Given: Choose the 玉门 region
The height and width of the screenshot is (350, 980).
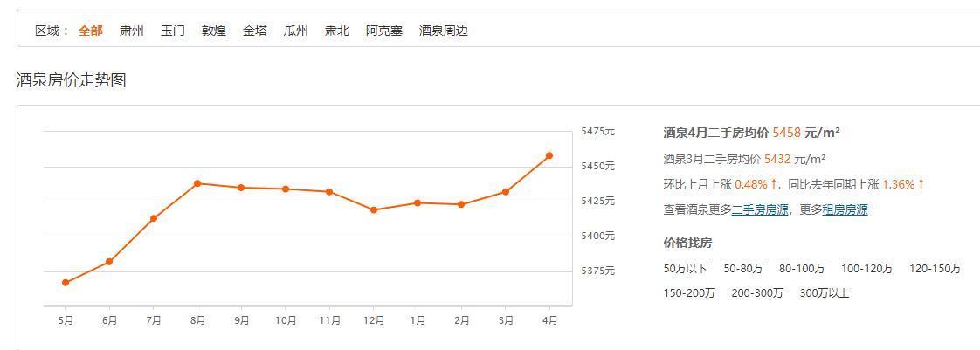Looking at the screenshot, I should tap(173, 31).
